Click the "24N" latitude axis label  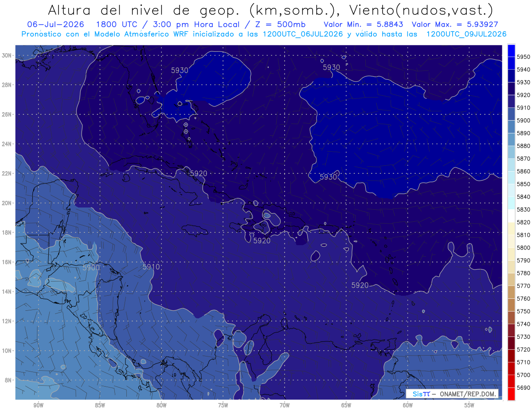coord(7,144)
